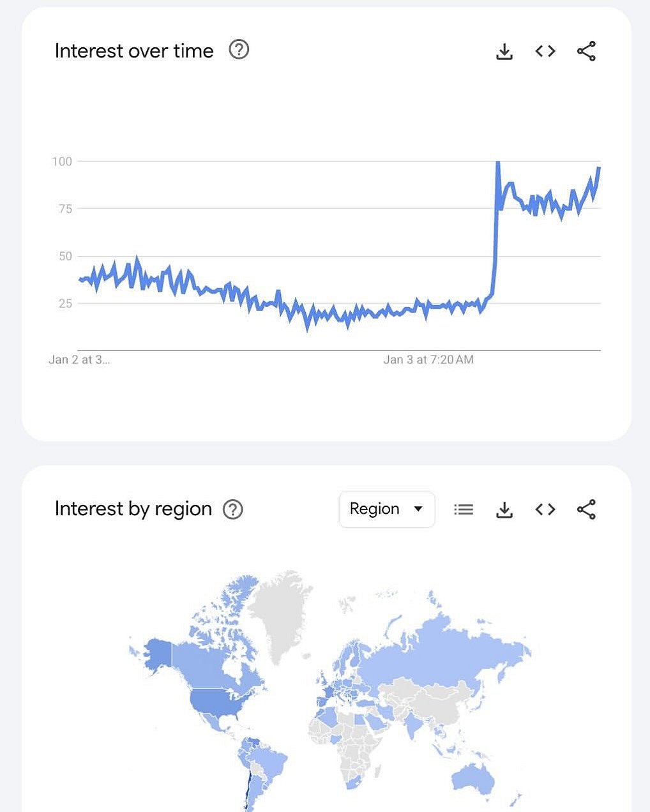The width and height of the screenshot is (650, 812).
Task: Click the Interest by region heading
Action: 133,509
